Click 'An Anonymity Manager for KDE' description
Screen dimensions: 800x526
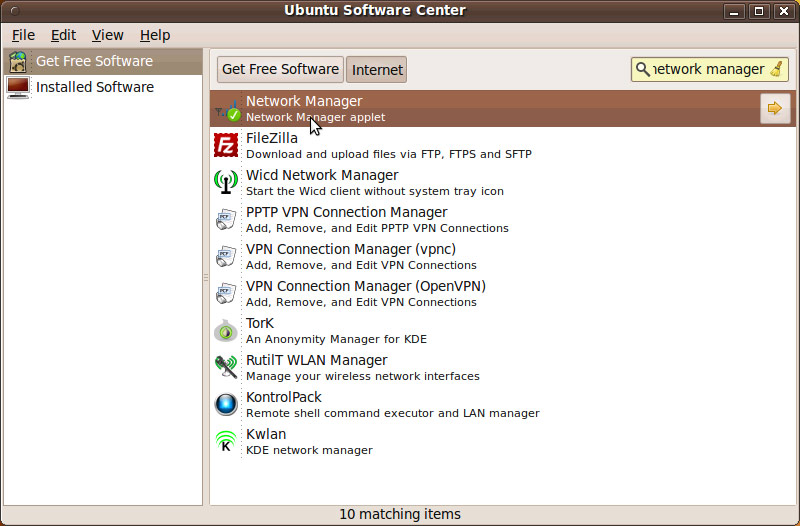[x=336, y=339]
